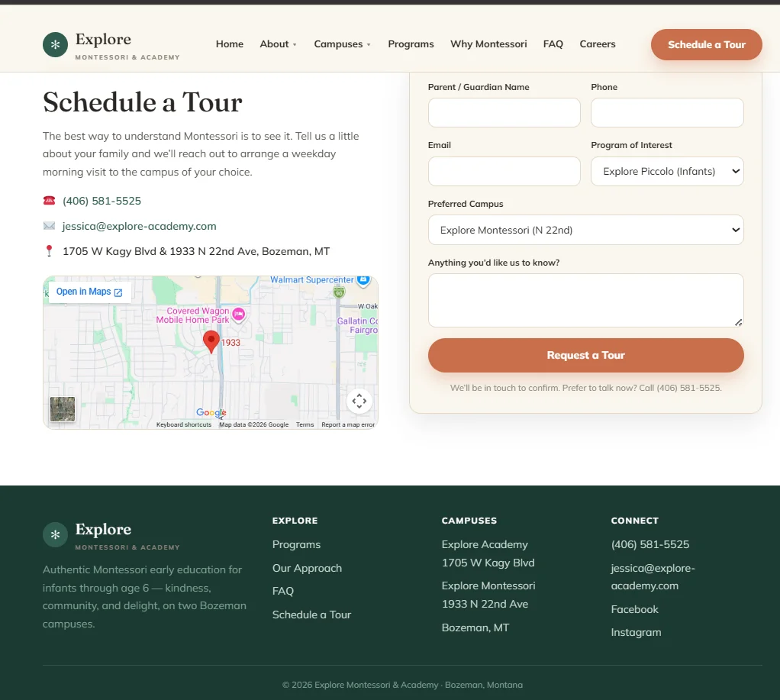Screen dimensions: 780x700
Task: Open footer Facebook link
Action: click(634, 609)
